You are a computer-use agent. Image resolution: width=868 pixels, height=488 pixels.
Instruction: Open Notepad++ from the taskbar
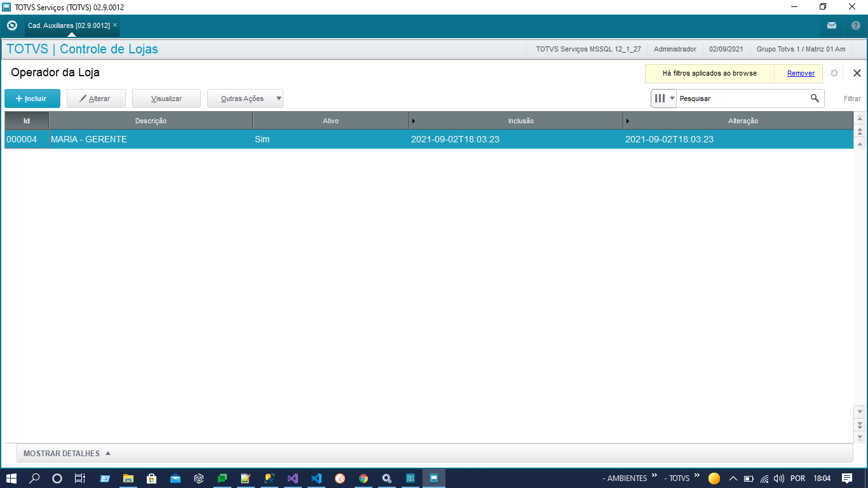tap(245, 478)
